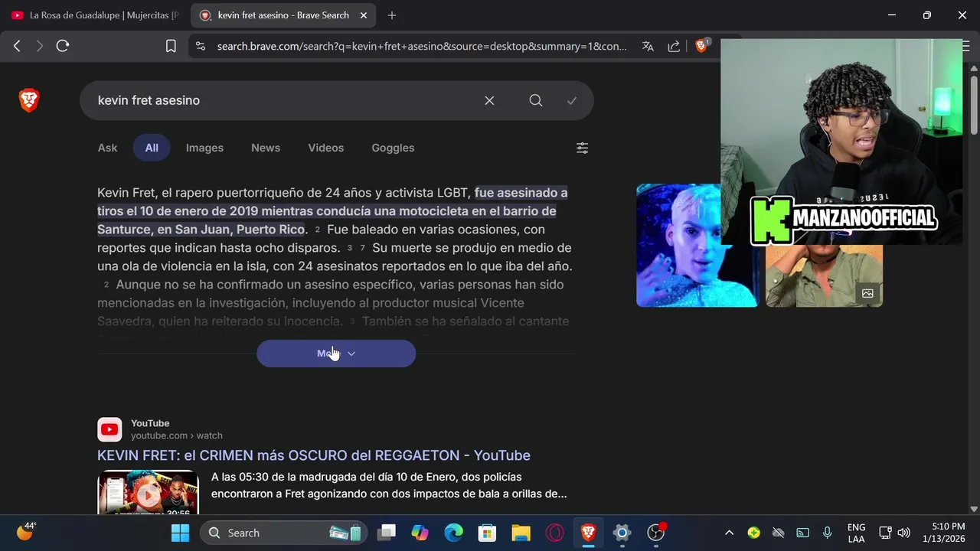The width and height of the screenshot is (980, 551).
Task: Click the YouTube result favicon
Action: coord(109,429)
